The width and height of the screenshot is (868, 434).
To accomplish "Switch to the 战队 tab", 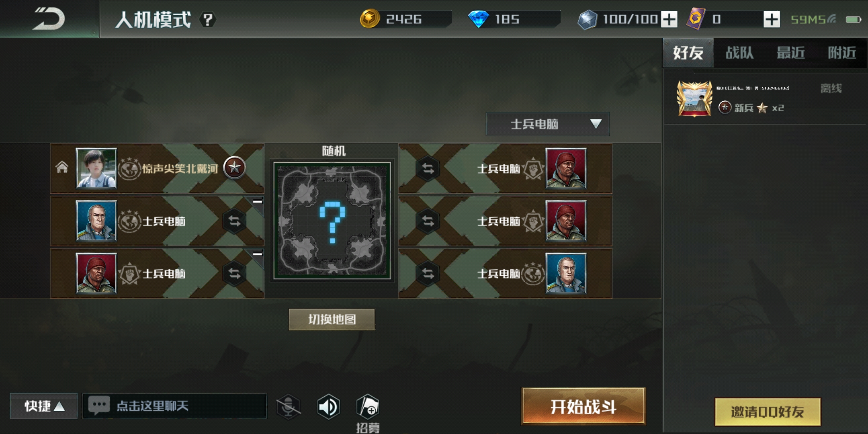I will [739, 53].
